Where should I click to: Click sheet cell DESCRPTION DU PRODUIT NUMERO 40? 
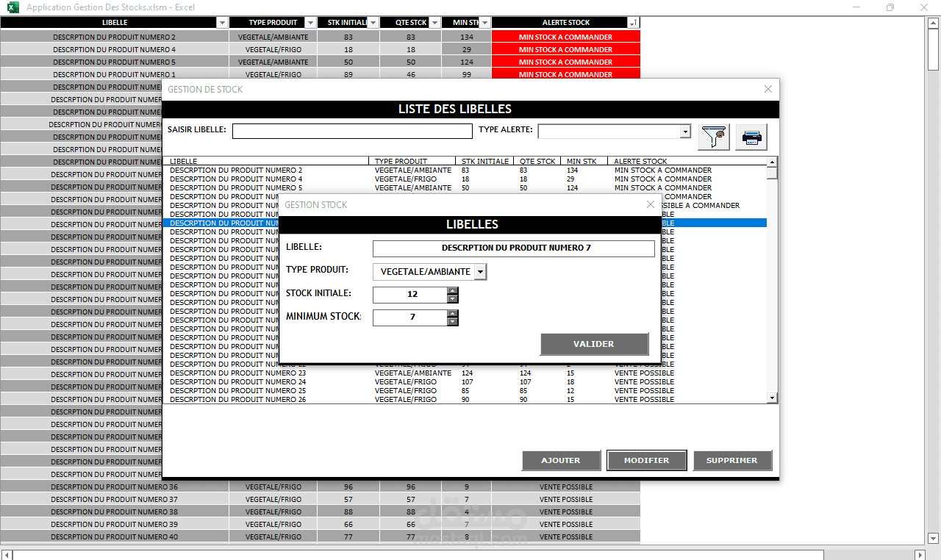click(114, 536)
